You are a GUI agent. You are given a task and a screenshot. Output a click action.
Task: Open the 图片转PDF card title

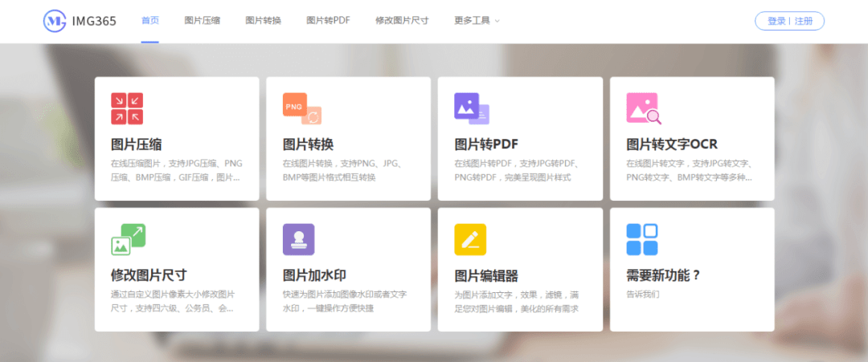click(486, 144)
